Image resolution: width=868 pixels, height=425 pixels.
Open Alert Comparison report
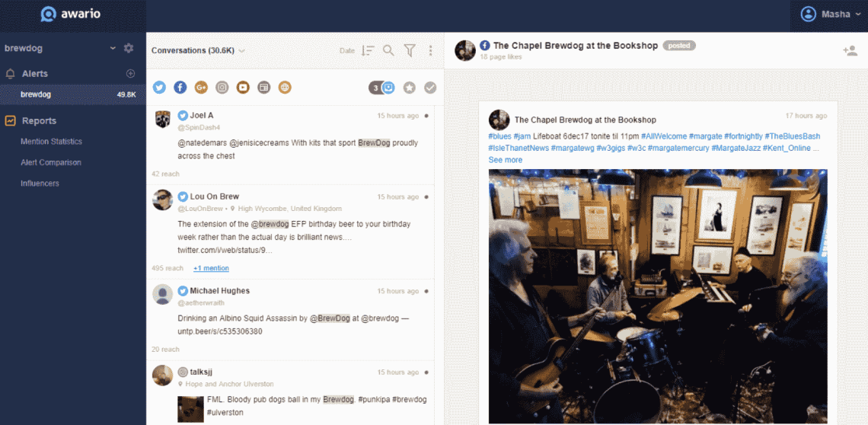click(x=51, y=162)
